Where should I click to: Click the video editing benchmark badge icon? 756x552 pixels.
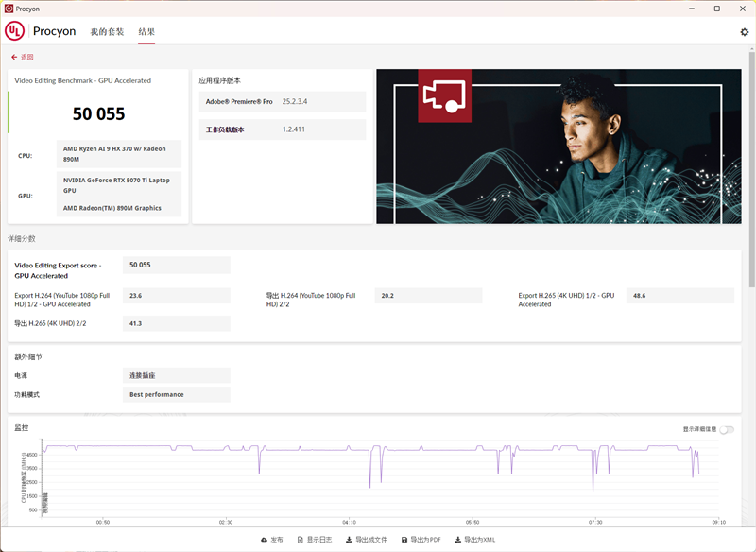coord(444,95)
